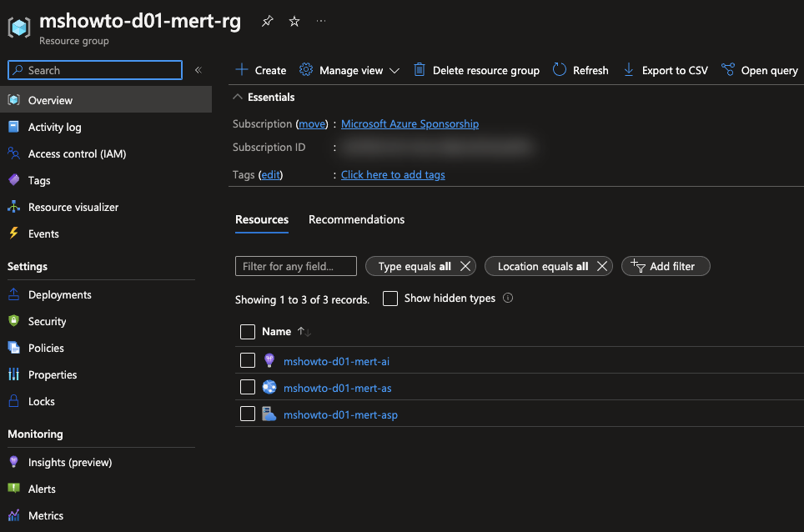The height and width of the screenshot is (532, 804).
Task: Click the Access control (IAM) icon
Action: click(x=14, y=153)
